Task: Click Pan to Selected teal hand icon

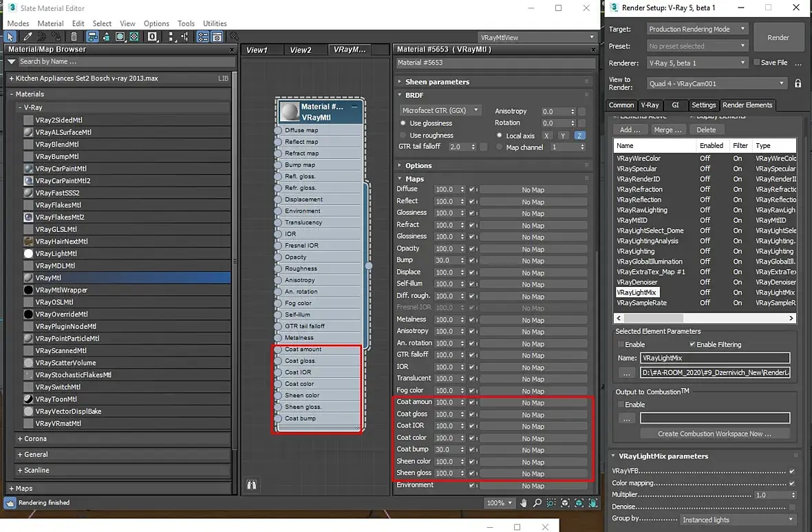Action: [x=593, y=503]
